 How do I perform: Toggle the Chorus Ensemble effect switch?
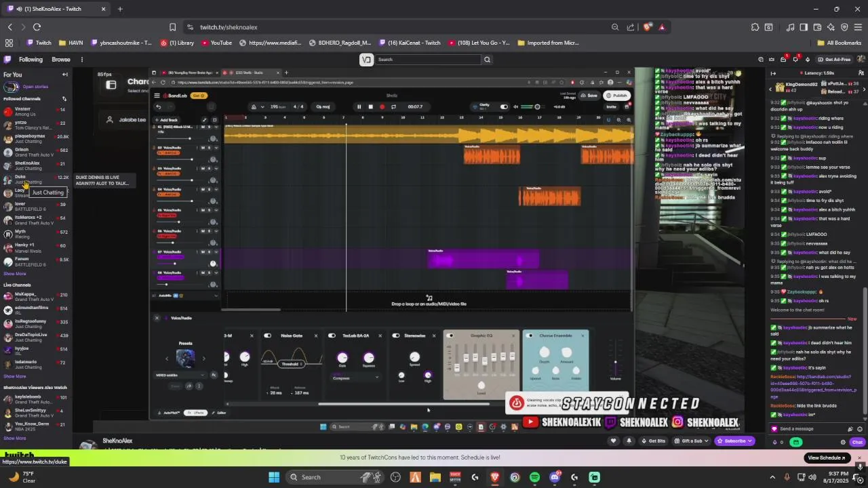pos(528,335)
